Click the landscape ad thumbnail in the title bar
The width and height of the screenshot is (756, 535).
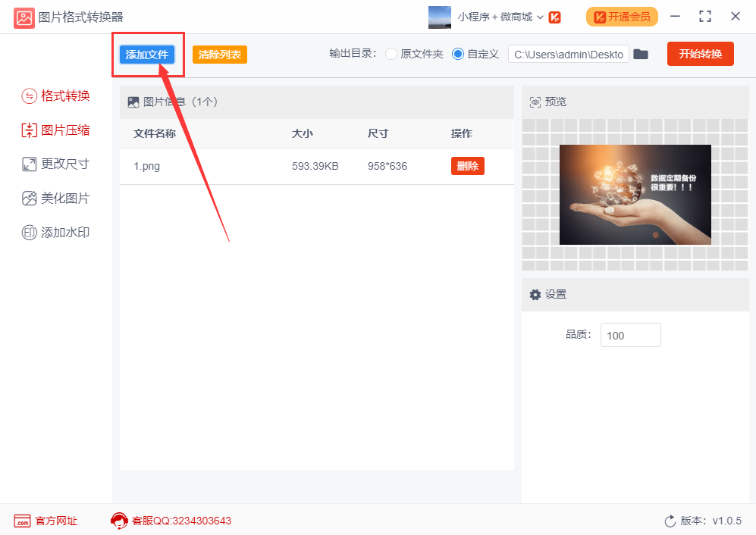[x=440, y=17]
